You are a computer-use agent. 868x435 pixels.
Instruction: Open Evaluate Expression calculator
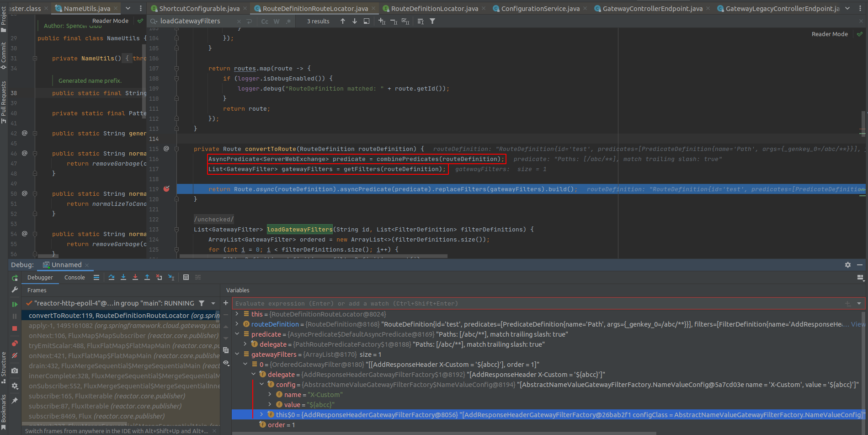click(186, 277)
